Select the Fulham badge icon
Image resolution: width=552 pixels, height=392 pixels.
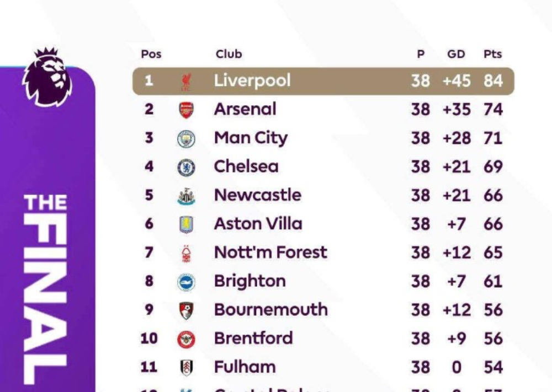coord(186,368)
